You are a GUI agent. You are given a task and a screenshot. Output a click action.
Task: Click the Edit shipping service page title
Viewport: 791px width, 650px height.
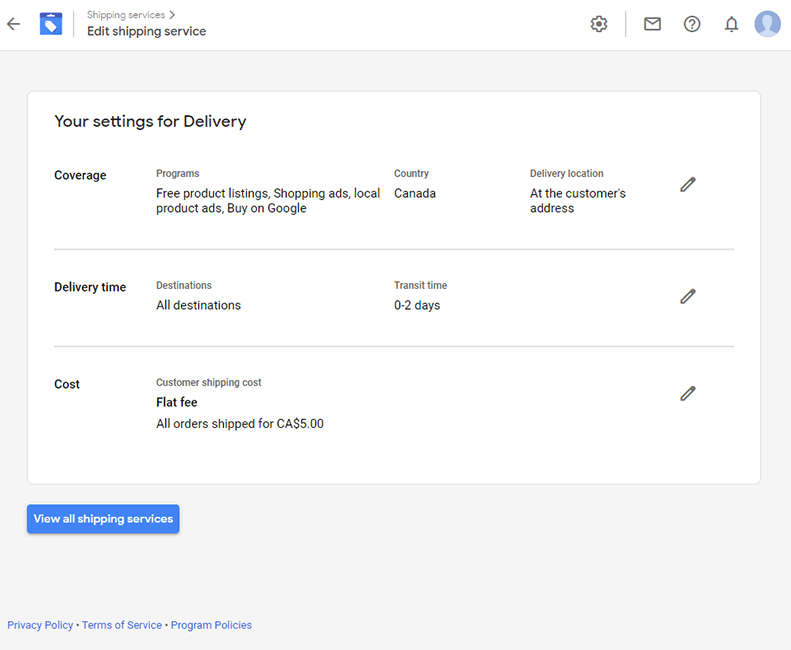point(146,31)
